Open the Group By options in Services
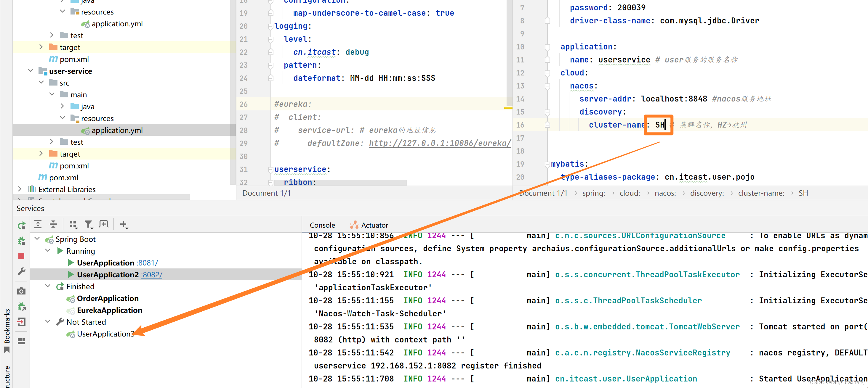868x388 pixels. [x=73, y=224]
